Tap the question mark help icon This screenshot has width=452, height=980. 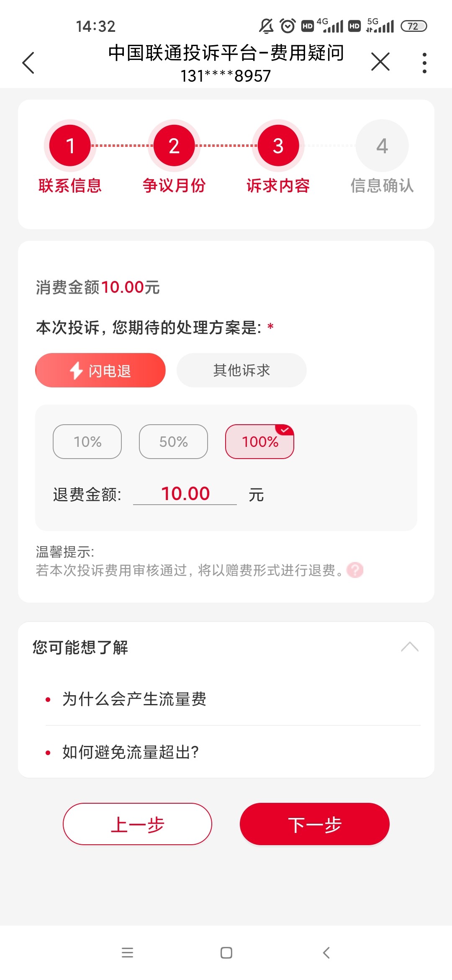click(355, 570)
